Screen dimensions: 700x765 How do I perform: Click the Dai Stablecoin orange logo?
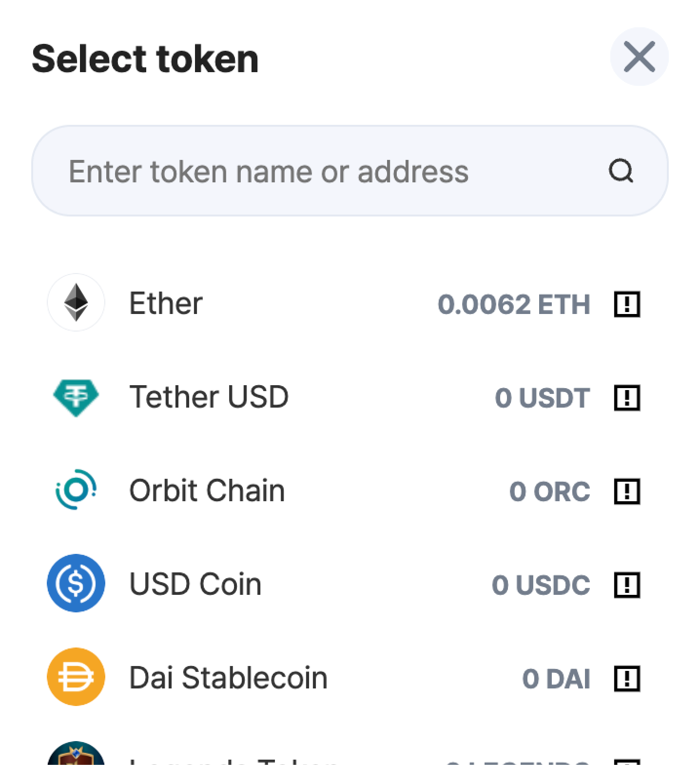(x=76, y=677)
